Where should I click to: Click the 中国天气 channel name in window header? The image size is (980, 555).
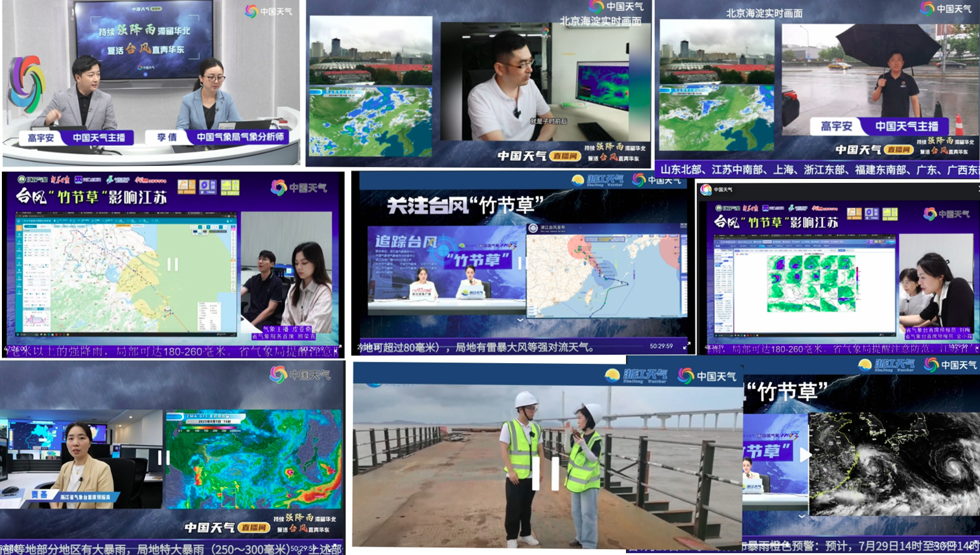pyautogui.click(x=723, y=189)
